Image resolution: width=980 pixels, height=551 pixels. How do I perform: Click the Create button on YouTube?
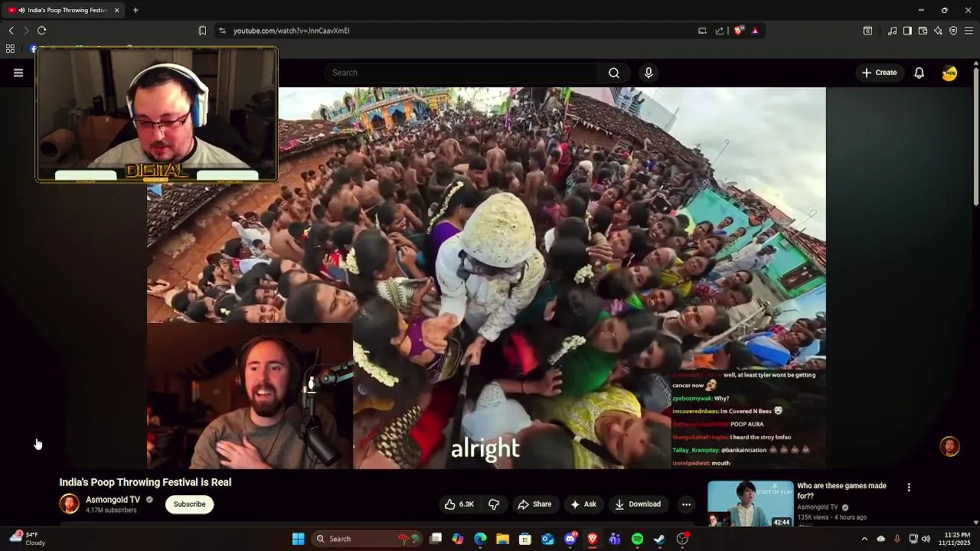(x=879, y=73)
